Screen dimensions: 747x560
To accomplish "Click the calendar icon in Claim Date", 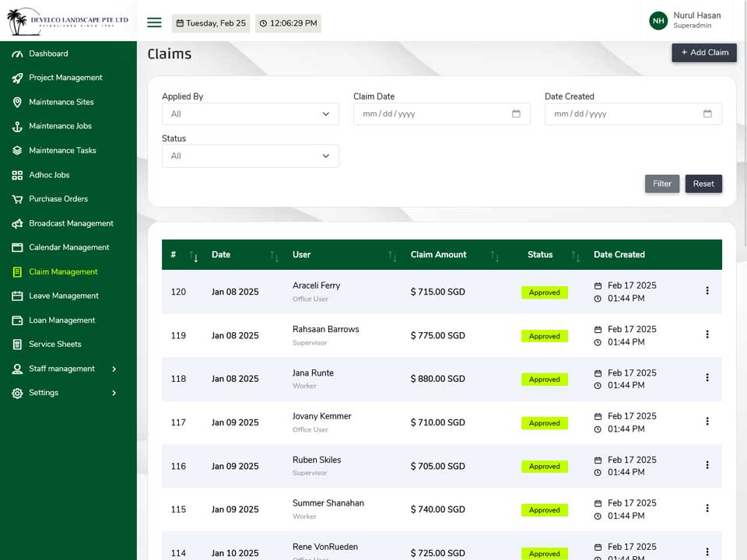I will (x=516, y=114).
